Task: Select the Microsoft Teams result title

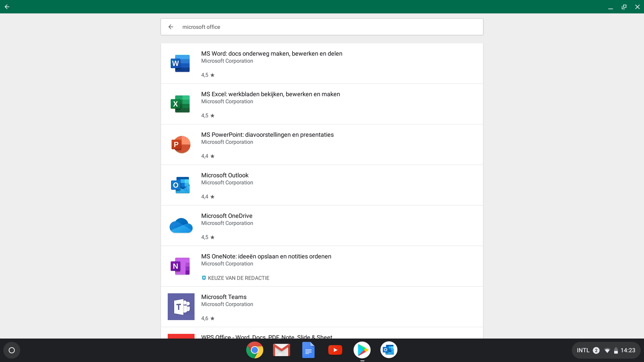Action: (224, 297)
